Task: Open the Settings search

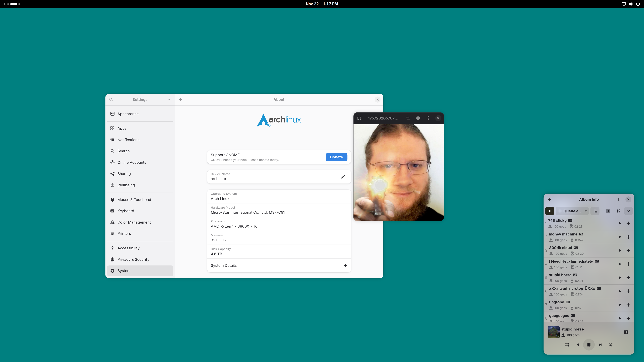Action: pyautogui.click(x=111, y=99)
